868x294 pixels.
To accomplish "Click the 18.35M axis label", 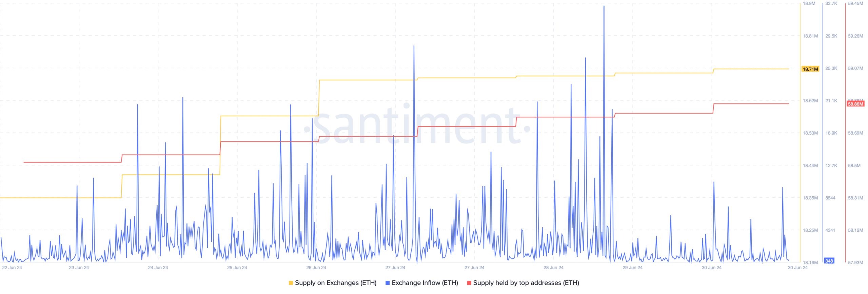I will [810, 198].
